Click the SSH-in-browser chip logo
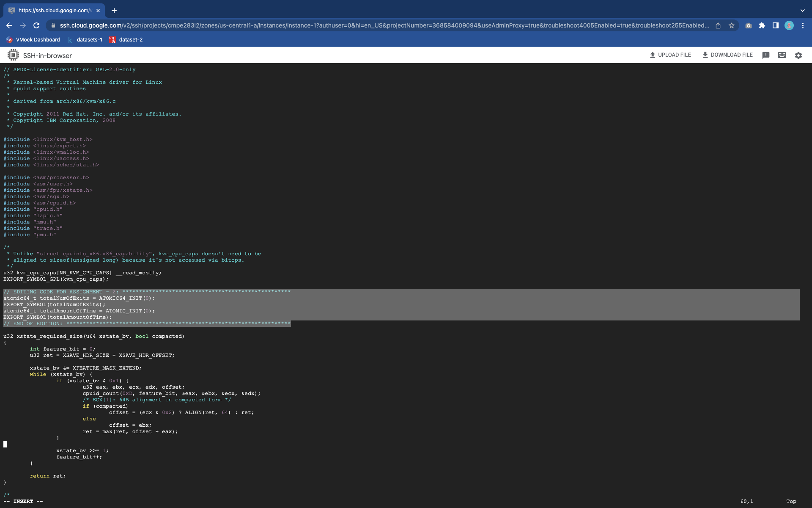This screenshot has width=812, height=508. (x=13, y=55)
